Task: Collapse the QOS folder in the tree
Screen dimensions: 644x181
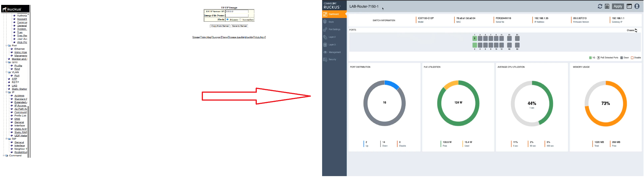Action: click(x=7, y=62)
